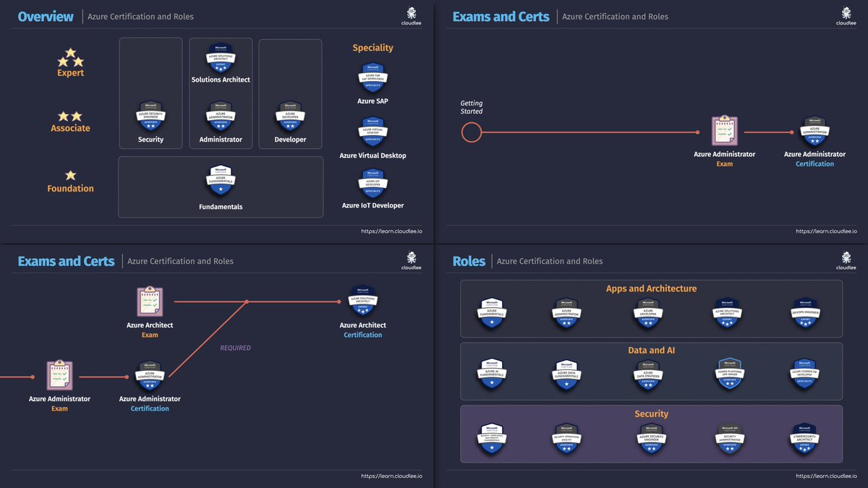
Task: Click the Azure Administrator exam clipboard on Getting Started slide
Action: point(724,132)
